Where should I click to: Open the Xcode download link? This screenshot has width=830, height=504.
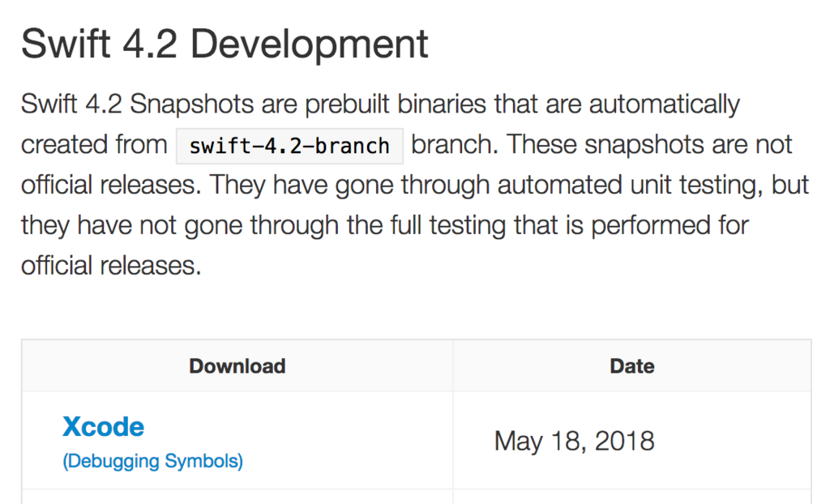click(x=103, y=427)
